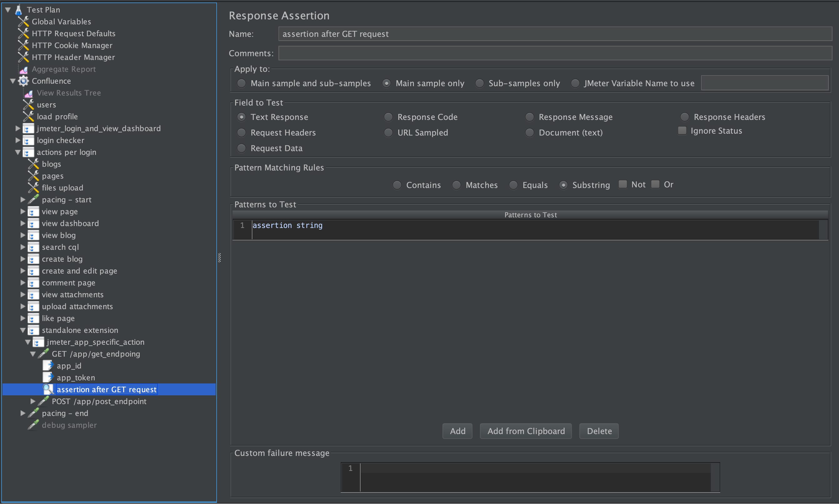The image size is (839, 504).
Task: Open the Aggregate Report listener
Action: pyautogui.click(x=64, y=69)
